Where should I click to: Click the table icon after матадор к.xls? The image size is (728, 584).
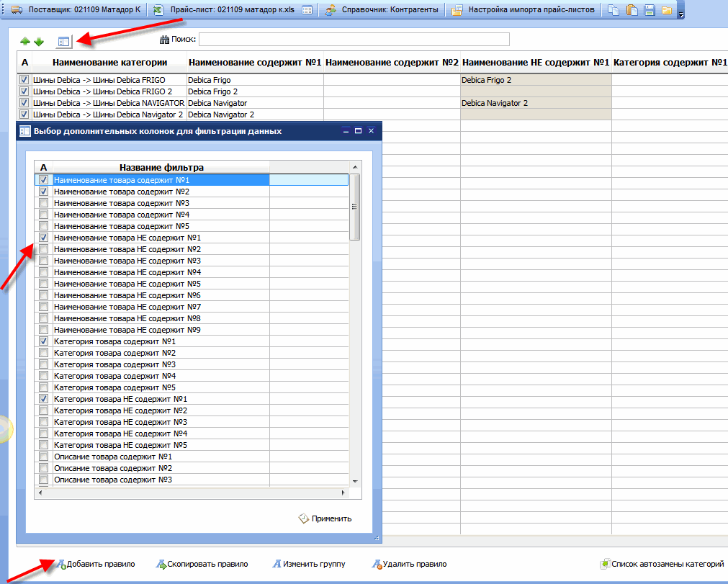(x=307, y=10)
